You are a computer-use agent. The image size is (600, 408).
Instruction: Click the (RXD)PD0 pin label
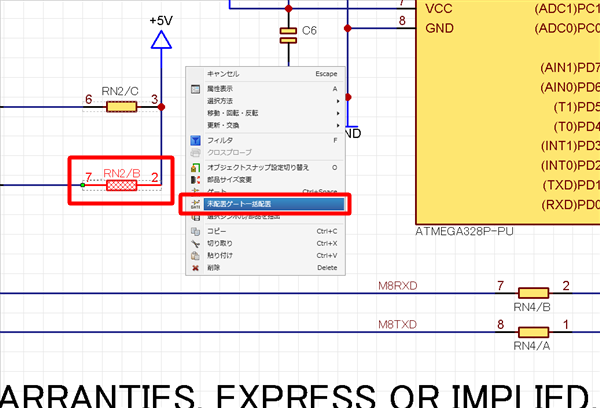pyautogui.click(x=571, y=205)
